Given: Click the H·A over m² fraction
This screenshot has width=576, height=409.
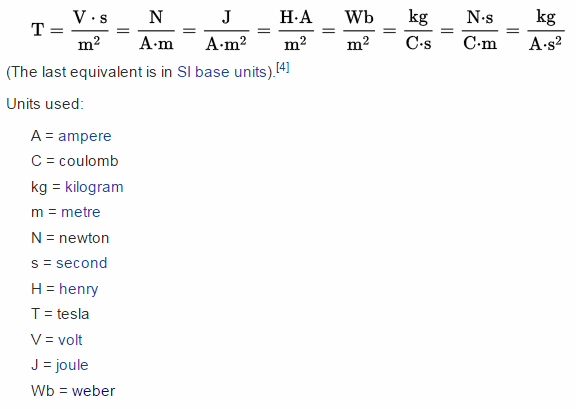Looking at the screenshot, I should pos(296,31).
